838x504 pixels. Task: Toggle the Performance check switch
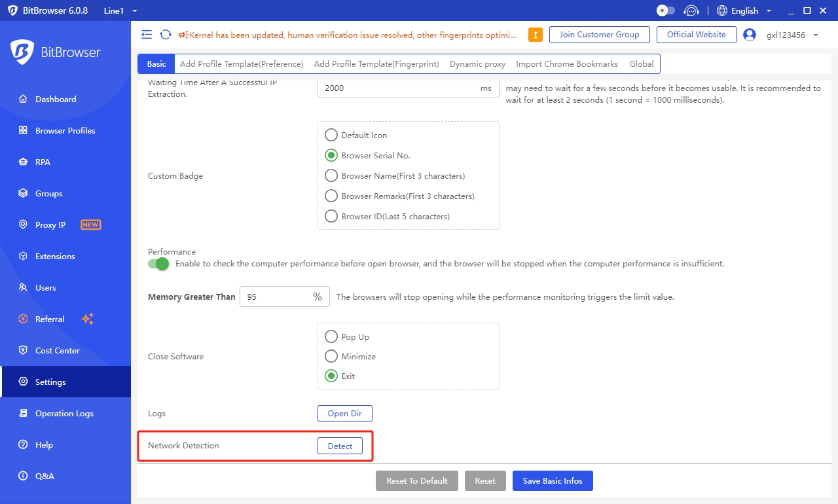[158, 264]
